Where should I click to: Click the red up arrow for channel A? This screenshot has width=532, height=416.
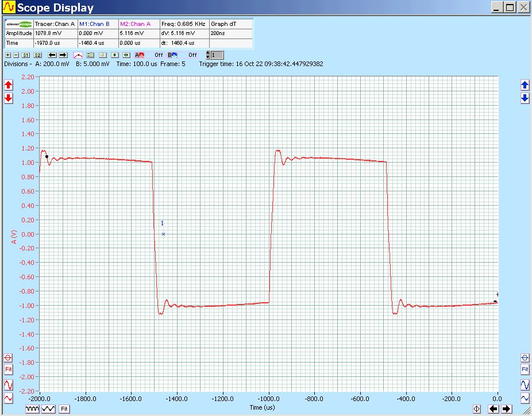[x=9, y=85]
